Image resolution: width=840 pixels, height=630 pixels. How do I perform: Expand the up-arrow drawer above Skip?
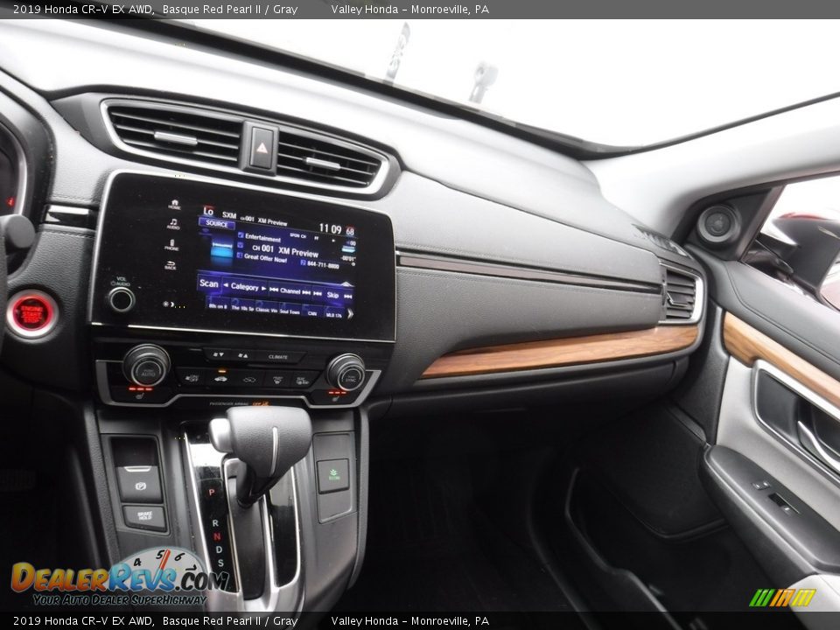click(x=347, y=283)
